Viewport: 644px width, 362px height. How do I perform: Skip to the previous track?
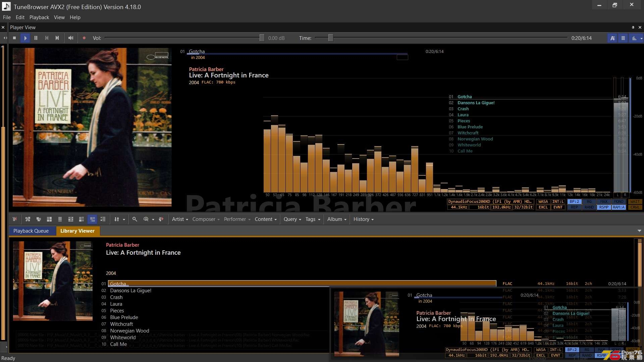[47, 38]
